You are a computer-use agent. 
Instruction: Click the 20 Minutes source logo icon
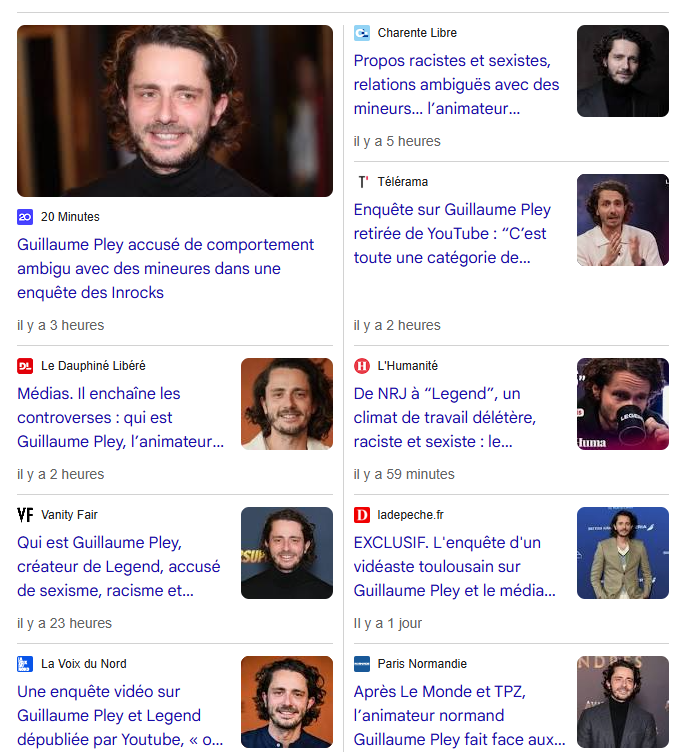coord(25,217)
